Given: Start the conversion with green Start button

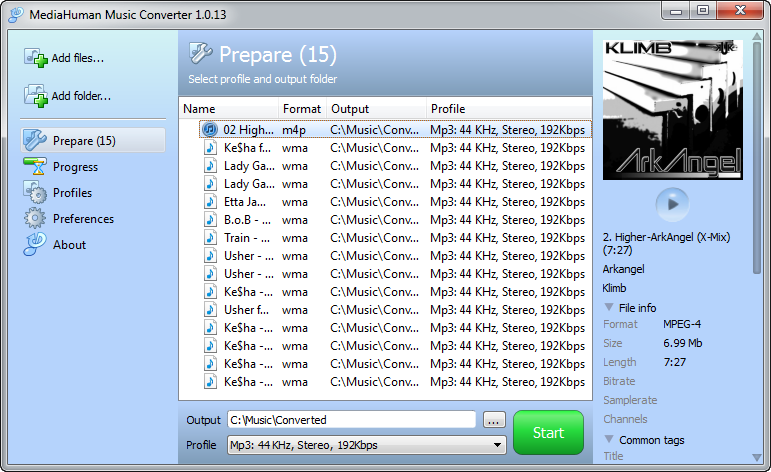Looking at the screenshot, I should (x=548, y=432).
